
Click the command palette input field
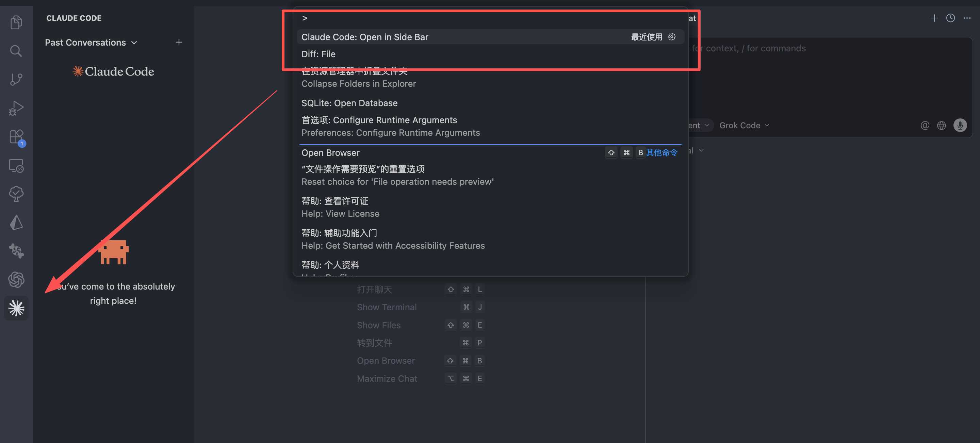point(491,18)
